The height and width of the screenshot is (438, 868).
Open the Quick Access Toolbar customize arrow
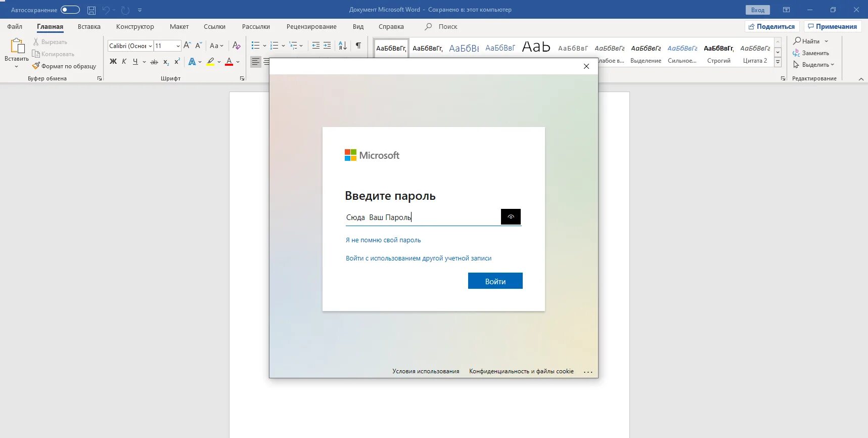140,10
